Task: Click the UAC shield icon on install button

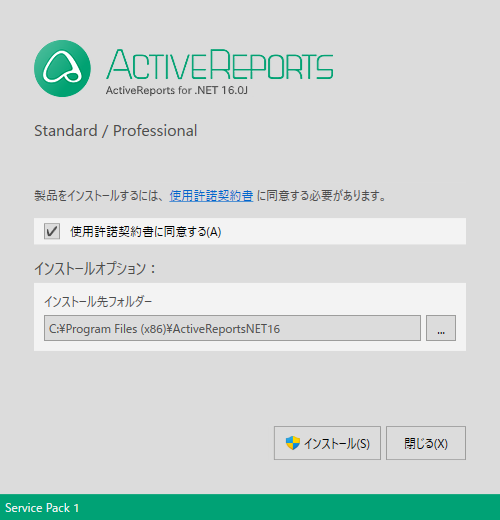Action: click(x=293, y=443)
